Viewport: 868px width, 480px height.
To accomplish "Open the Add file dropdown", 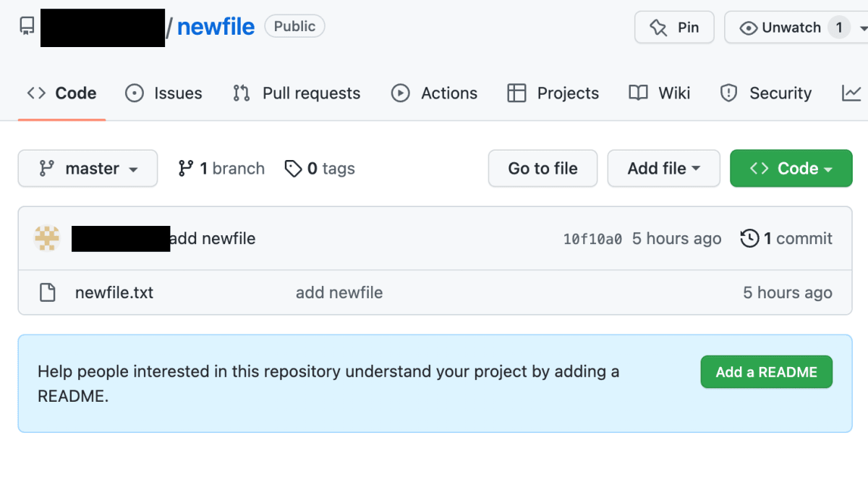I will (x=663, y=169).
